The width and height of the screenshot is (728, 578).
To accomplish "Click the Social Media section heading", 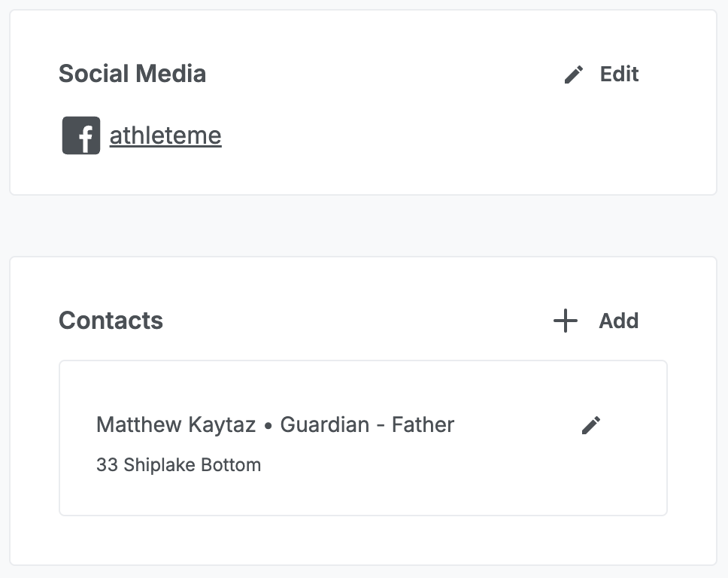I will [x=132, y=74].
